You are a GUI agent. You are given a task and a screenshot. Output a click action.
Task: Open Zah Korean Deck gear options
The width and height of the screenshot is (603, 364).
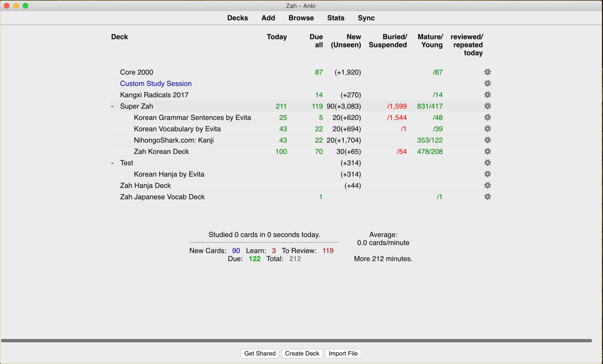coord(487,151)
